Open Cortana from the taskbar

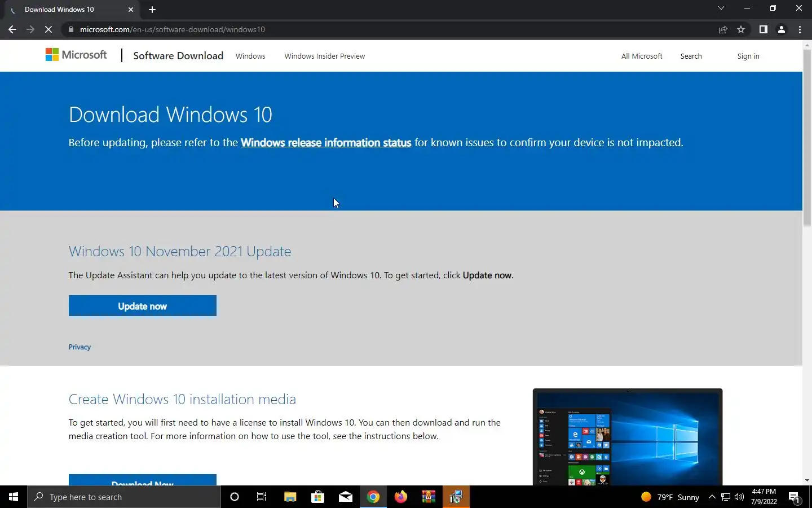click(x=235, y=497)
